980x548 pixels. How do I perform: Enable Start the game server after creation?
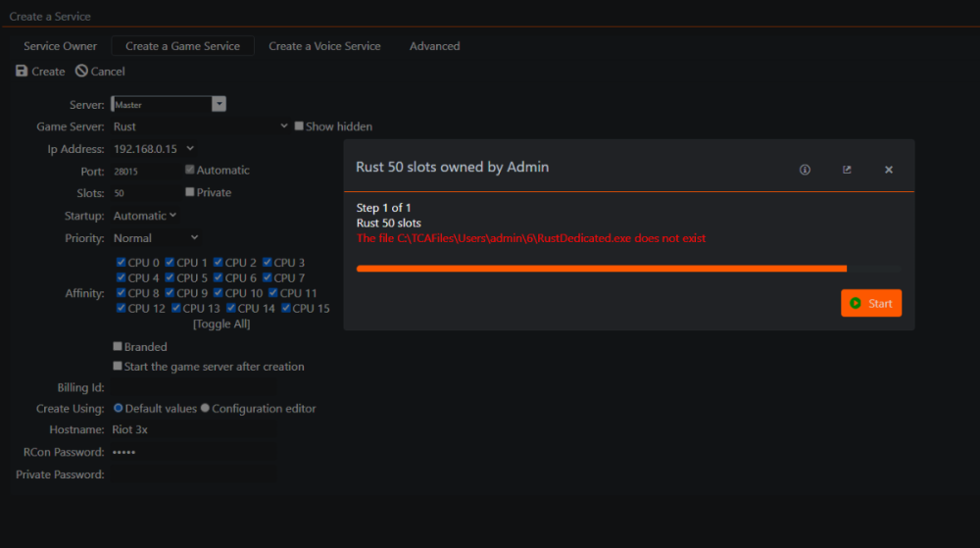(x=118, y=367)
